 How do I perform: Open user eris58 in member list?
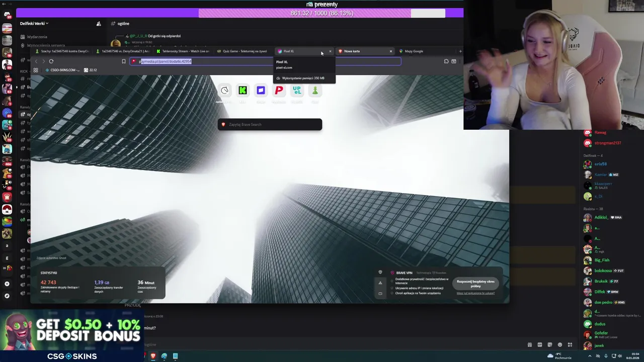[600, 164]
